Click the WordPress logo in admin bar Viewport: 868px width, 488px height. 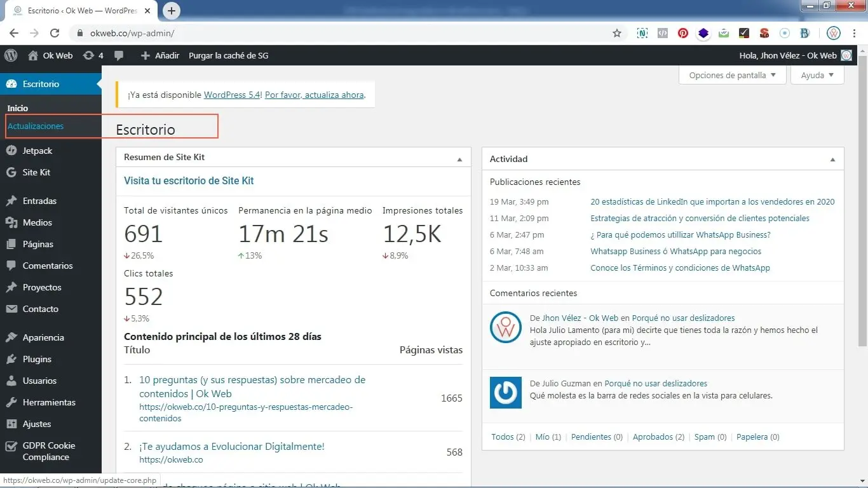(11, 55)
